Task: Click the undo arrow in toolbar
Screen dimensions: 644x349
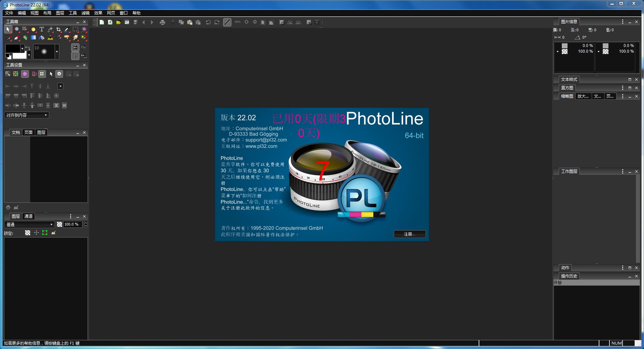Action: pyautogui.click(x=208, y=22)
